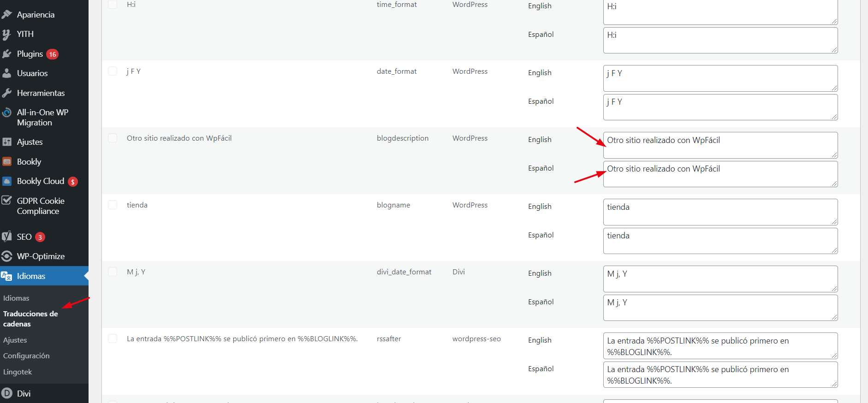
Task: Tick the tienda string checkbox
Action: click(x=113, y=205)
